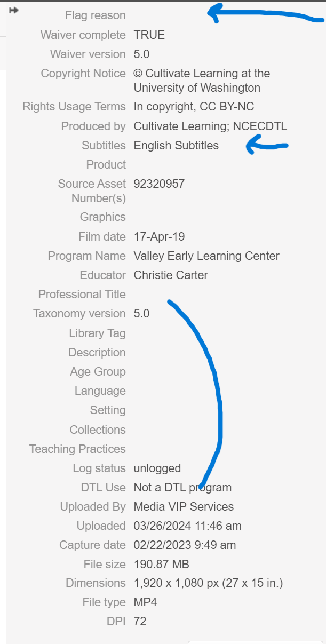Screen dimensions: 326x644
Task: Click the collapse panel arrow icon
Action: click(14, 10)
